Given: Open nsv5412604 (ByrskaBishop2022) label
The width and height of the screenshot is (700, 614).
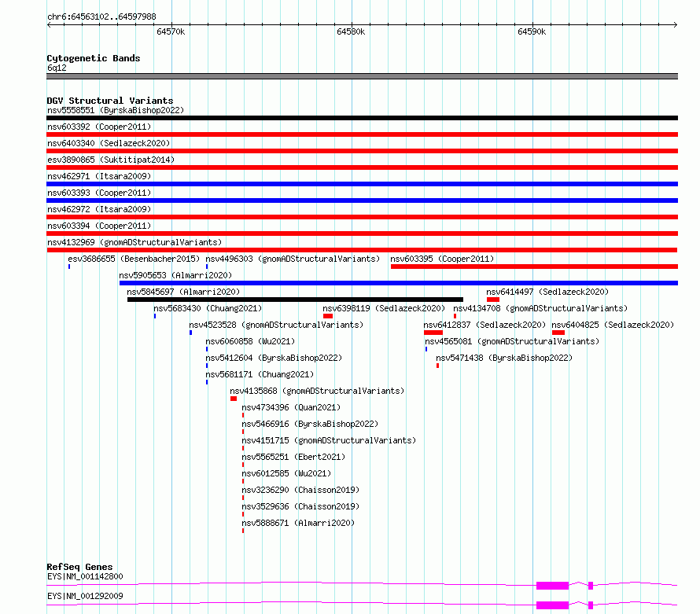Looking at the screenshot, I should (274, 358).
